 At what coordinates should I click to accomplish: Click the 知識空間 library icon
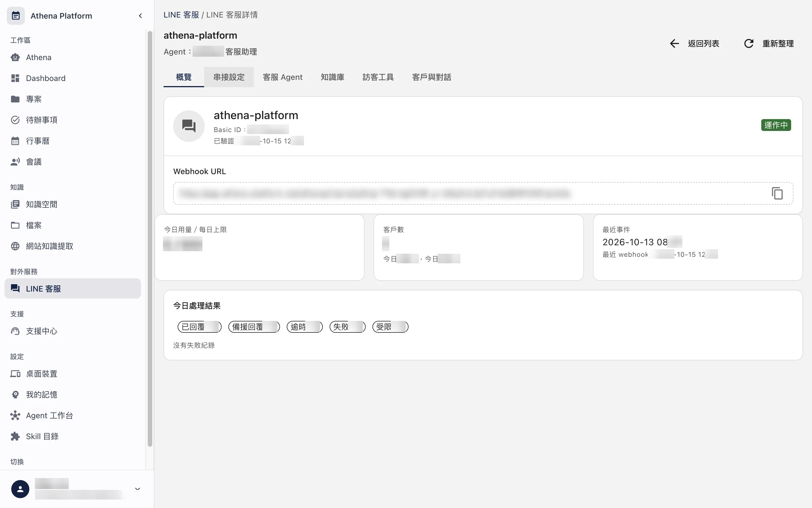(x=15, y=204)
